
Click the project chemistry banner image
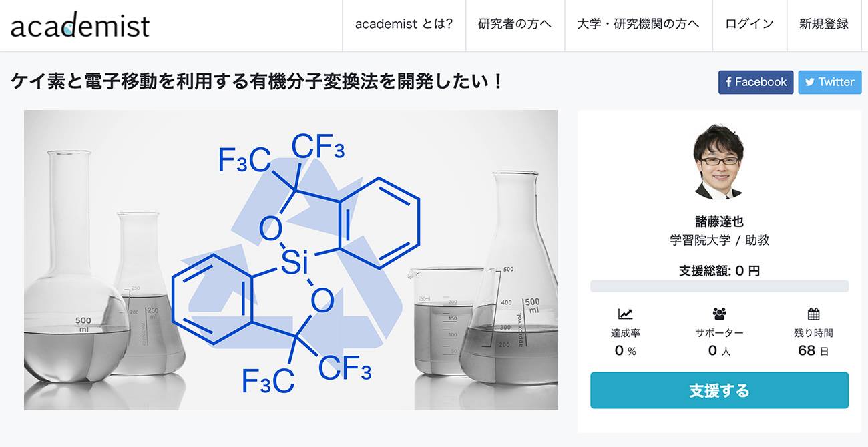291,260
